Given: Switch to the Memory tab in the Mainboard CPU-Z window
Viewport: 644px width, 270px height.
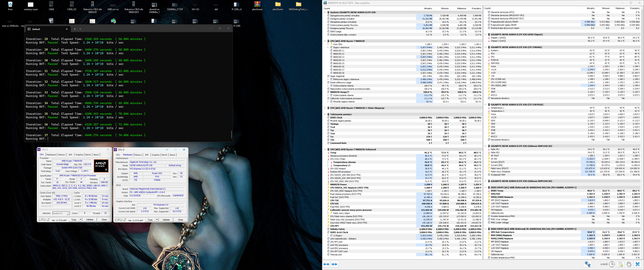Looking at the screenshot, I should tap(138, 155).
